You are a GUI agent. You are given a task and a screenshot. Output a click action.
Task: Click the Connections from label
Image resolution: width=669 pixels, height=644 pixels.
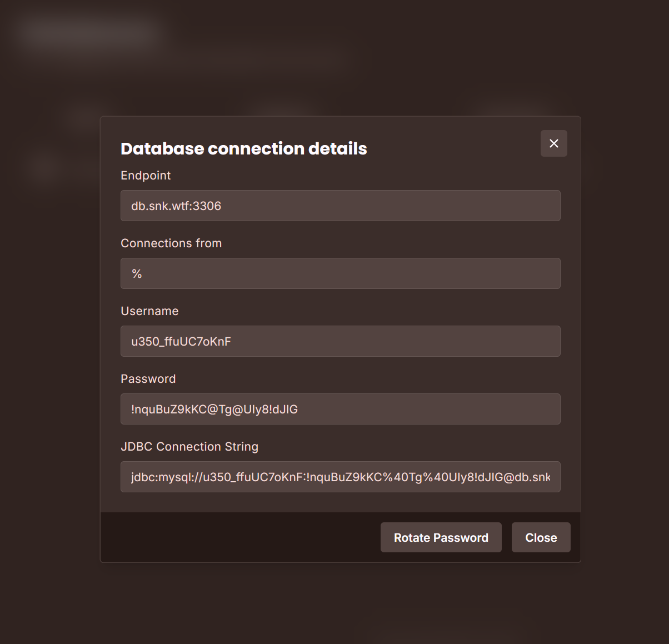pyautogui.click(x=171, y=243)
